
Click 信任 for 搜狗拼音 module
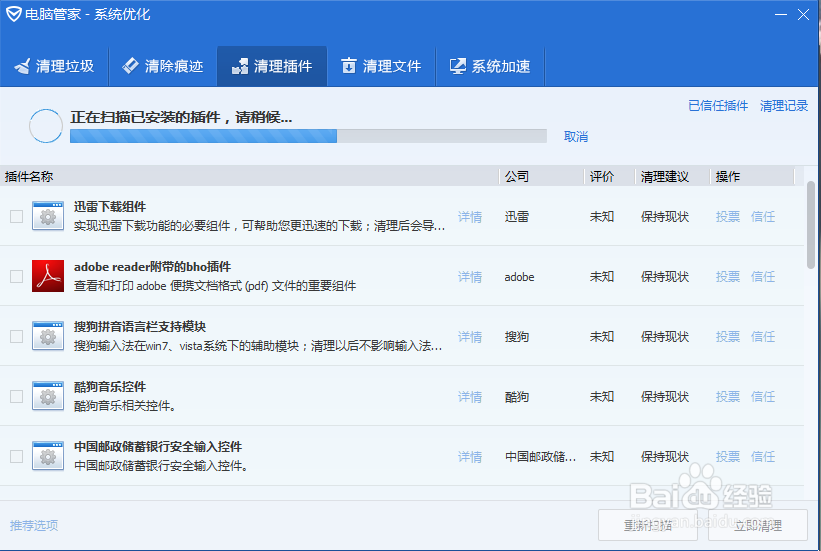pos(763,337)
